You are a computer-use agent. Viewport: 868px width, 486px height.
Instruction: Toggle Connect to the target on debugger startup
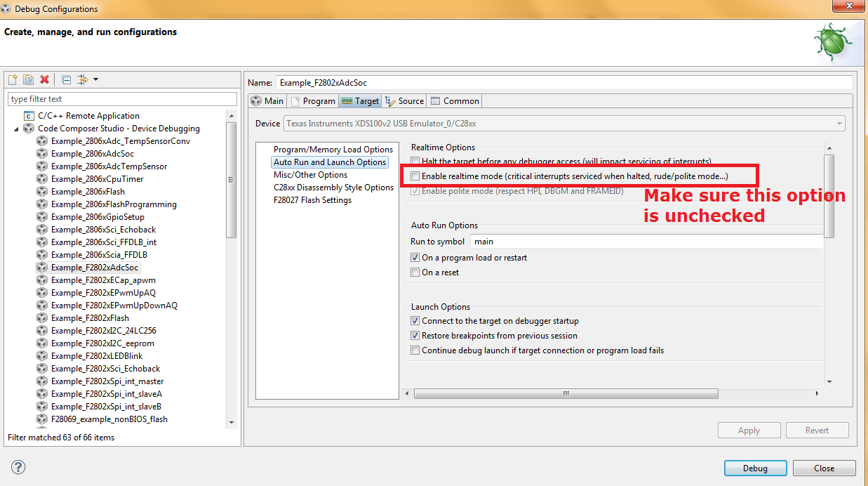[415, 321]
